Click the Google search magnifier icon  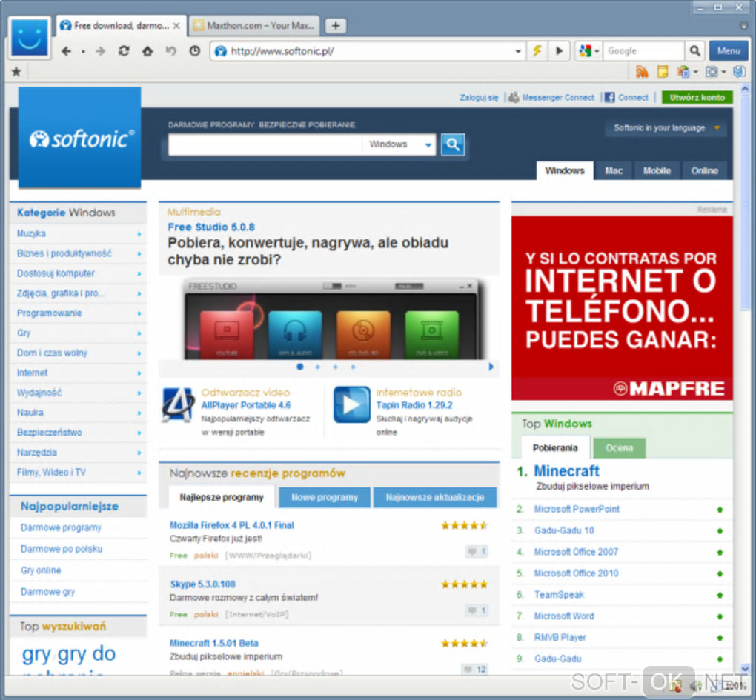coord(694,50)
